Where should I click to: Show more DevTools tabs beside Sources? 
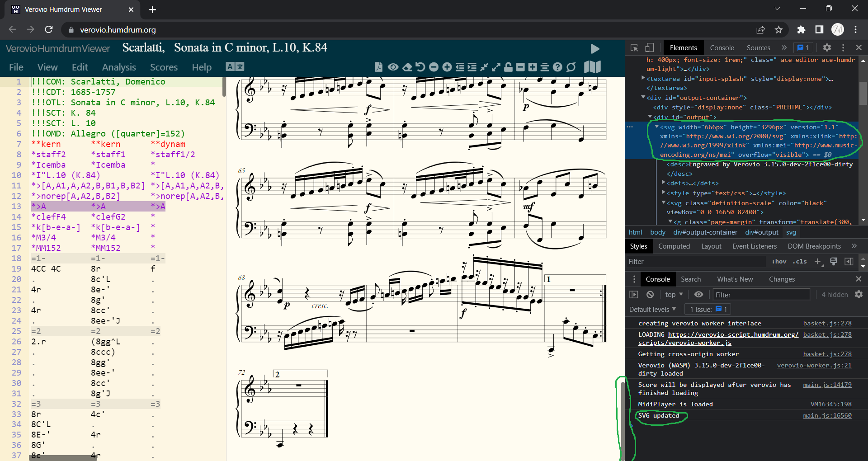point(784,47)
